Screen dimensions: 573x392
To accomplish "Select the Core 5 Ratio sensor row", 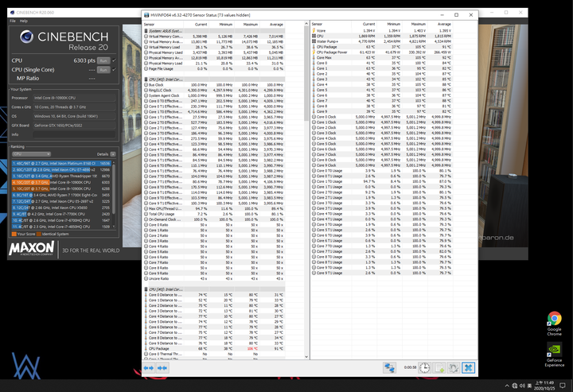I will click(x=214, y=251).
